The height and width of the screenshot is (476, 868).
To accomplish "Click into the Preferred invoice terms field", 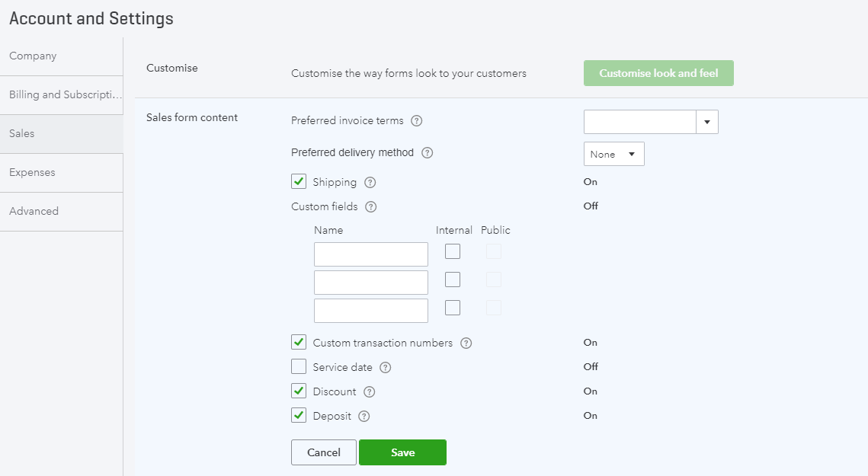I will 640,122.
